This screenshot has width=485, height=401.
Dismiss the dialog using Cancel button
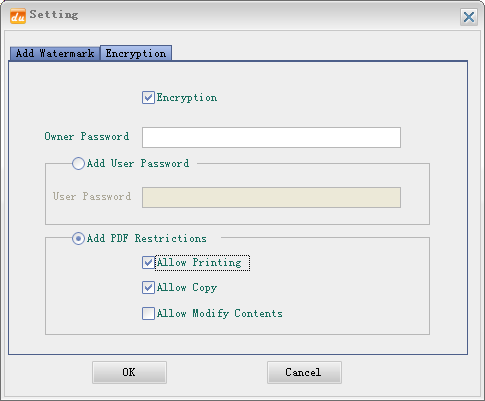304,372
